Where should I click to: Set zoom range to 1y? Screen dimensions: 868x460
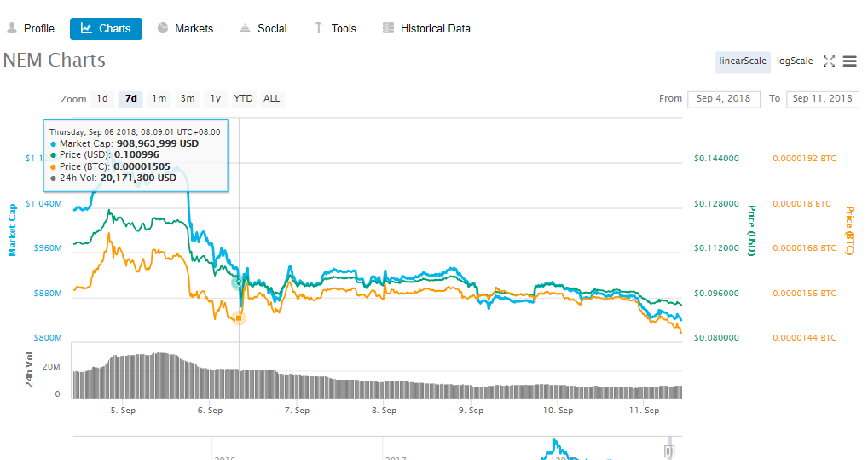(x=216, y=99)
